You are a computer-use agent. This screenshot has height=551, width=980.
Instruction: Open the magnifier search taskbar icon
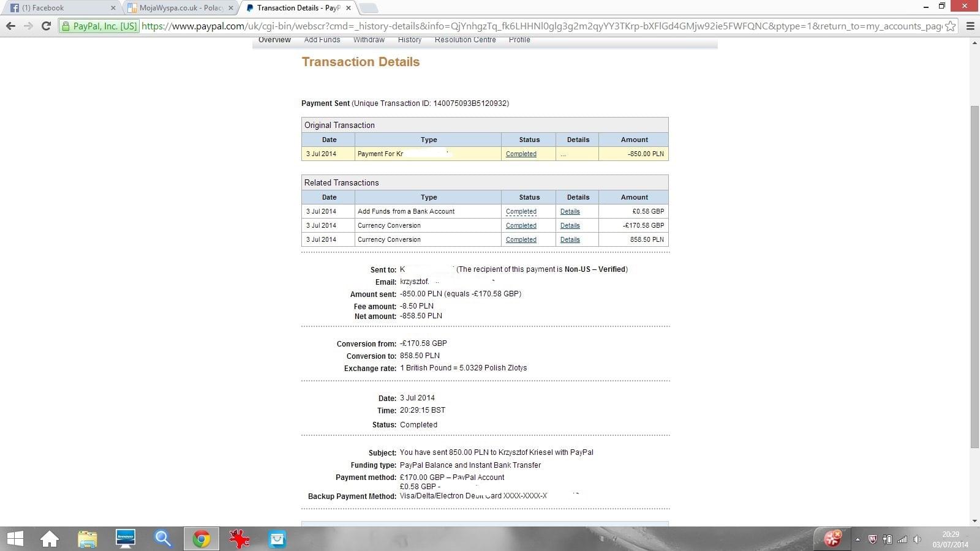[163, 539]
